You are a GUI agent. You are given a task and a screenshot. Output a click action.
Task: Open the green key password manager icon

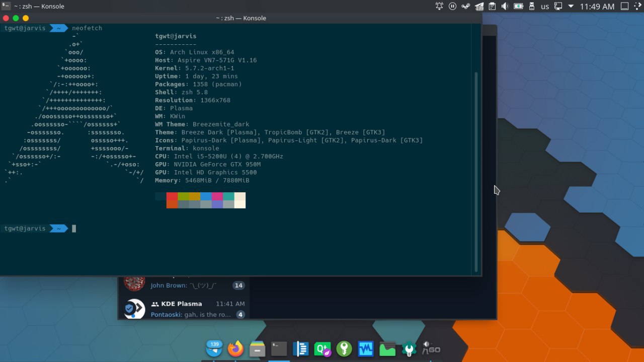(x=344, y=349)
